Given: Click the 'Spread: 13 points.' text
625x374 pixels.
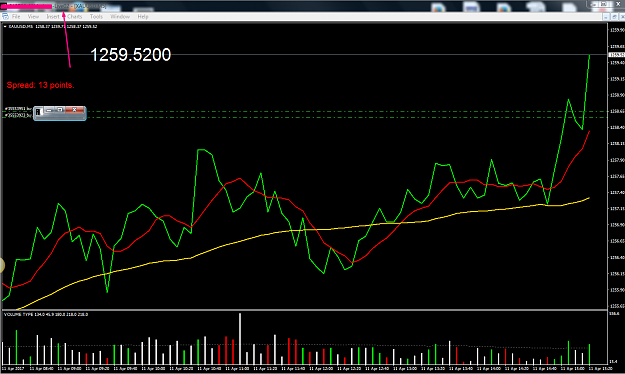Looking at the screenshot, I should [x=40, y=85].
